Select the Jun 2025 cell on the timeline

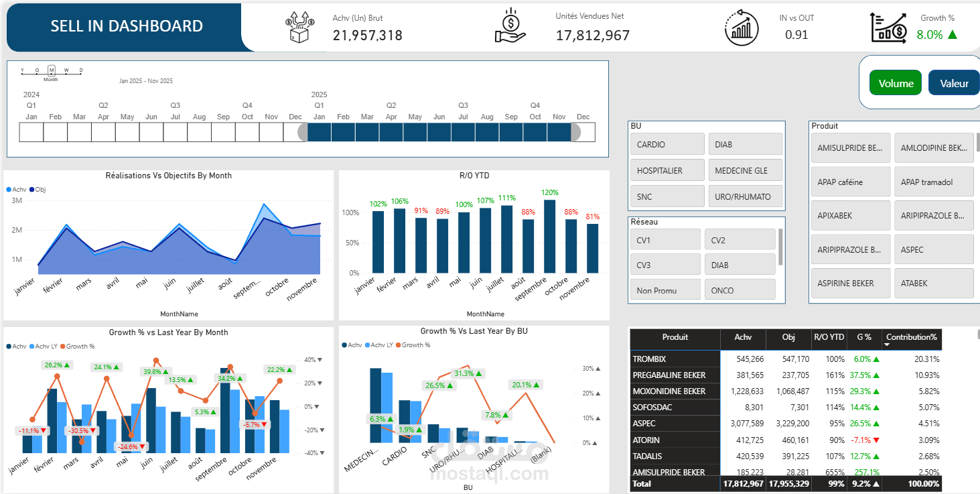pos(439,132)
